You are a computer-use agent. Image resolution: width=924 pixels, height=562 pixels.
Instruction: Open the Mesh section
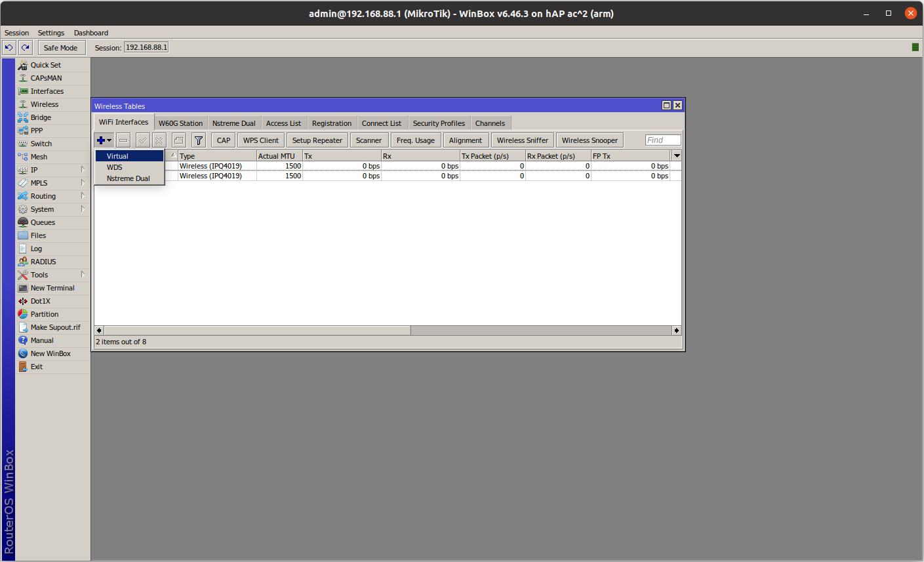click(39, 157)
